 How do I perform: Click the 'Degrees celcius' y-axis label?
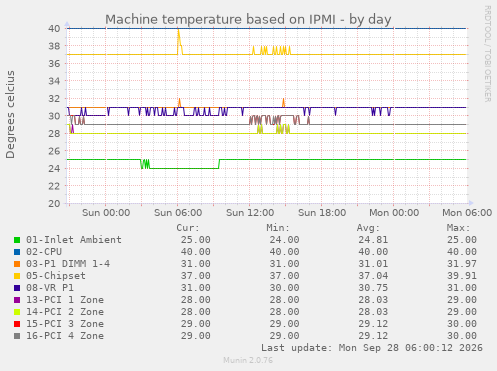tap(10, 115)
